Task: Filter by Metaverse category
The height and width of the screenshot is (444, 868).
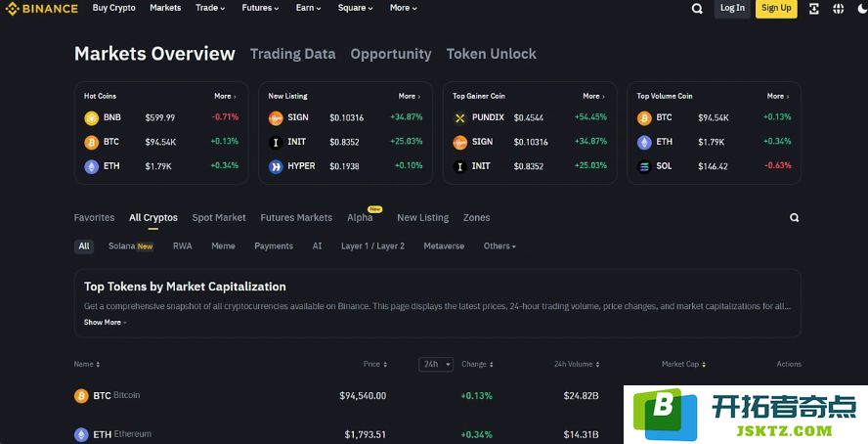Action: (x=444, y=246)
